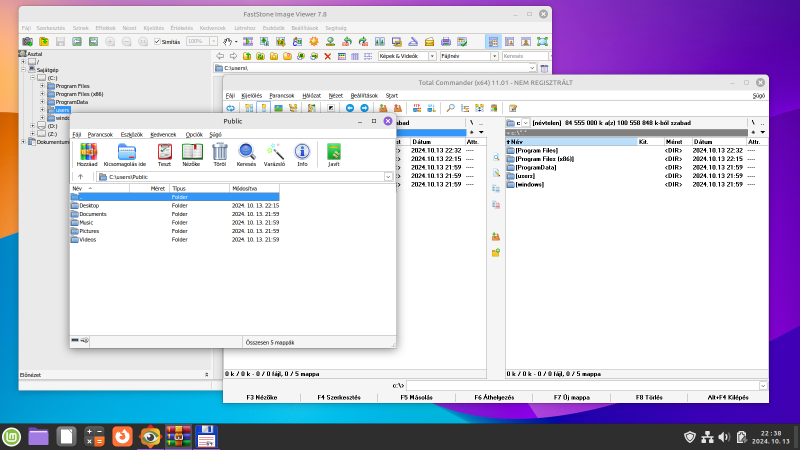The height and width of the screenshot is (450, 800).
Task: Open the Kedvencek menu in the Public window
Action: [163, 135]
